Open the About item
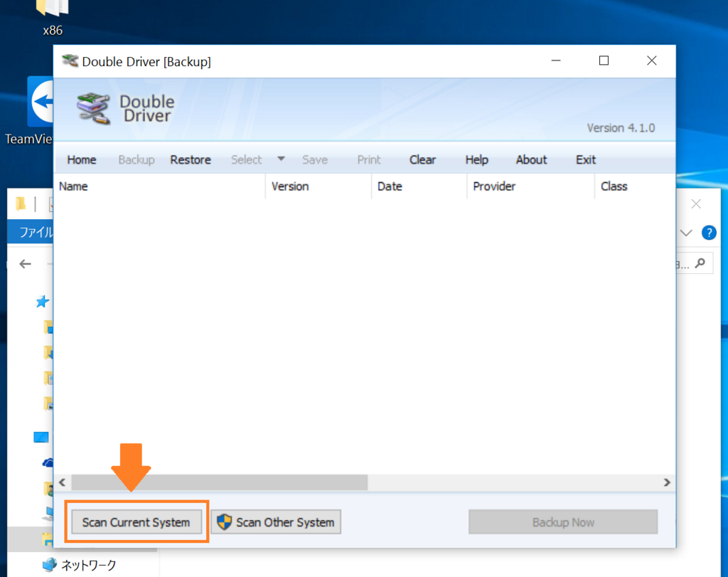The height and width of the screenshot is (577, 728). pos(532,160)
